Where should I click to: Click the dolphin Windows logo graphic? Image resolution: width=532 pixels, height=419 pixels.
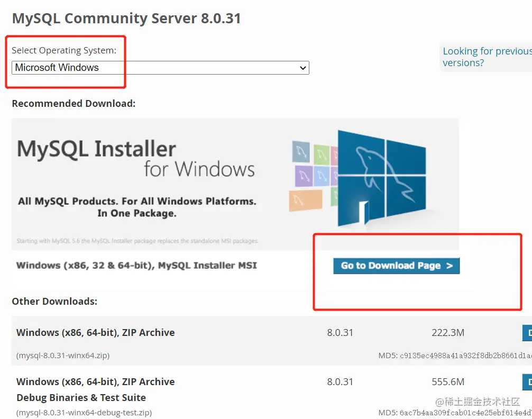coord(382,178)
